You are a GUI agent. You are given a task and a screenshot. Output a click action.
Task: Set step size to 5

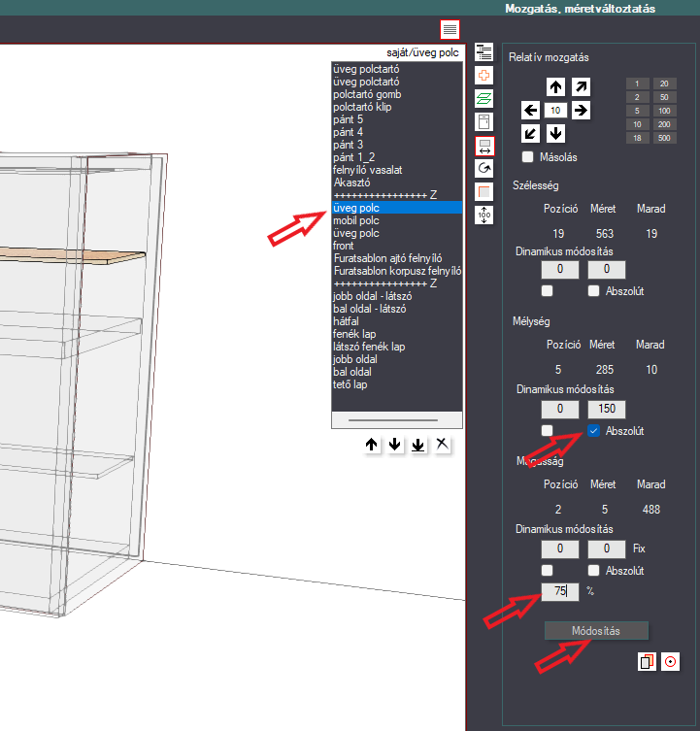click(637, 111)
